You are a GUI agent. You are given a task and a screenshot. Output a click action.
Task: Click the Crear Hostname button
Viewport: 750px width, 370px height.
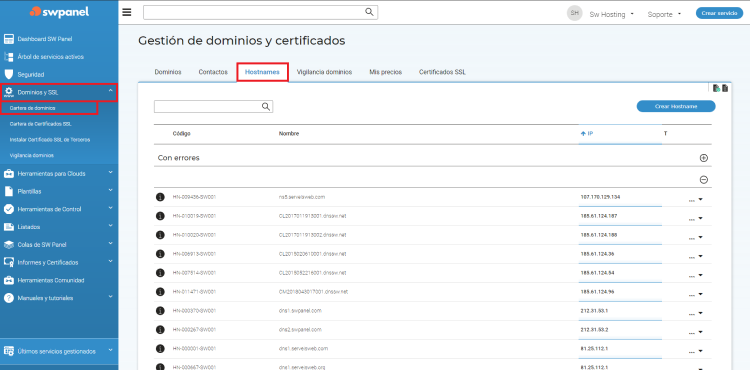point(676,106)
